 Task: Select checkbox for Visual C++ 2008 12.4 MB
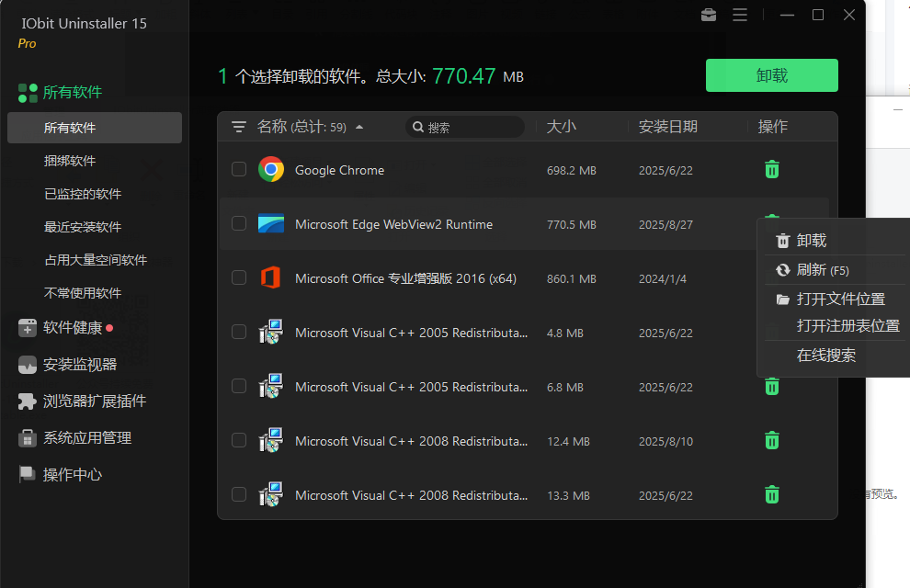(x=238, y=440)
